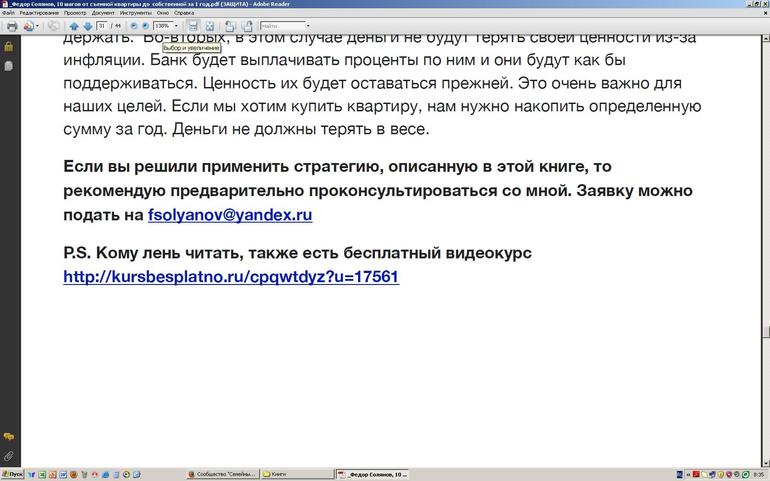The height and width of the screenshot is (481, 770).
Task: Click the zoom in button
Action: coord(146,26)
